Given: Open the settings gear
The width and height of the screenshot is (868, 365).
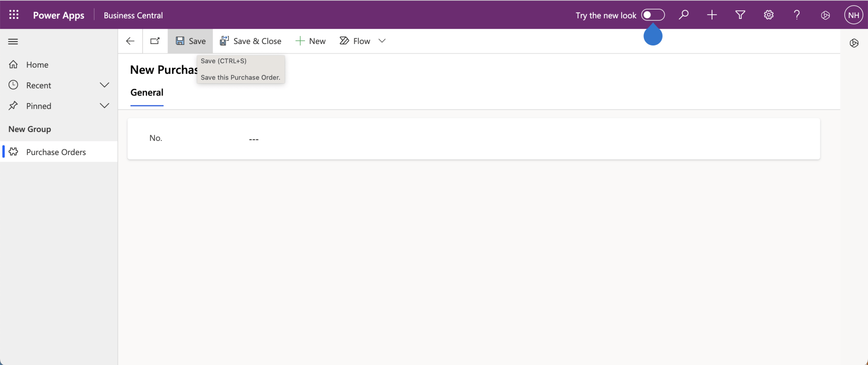Looking at the screenshot, I should (x=769, y=15).
